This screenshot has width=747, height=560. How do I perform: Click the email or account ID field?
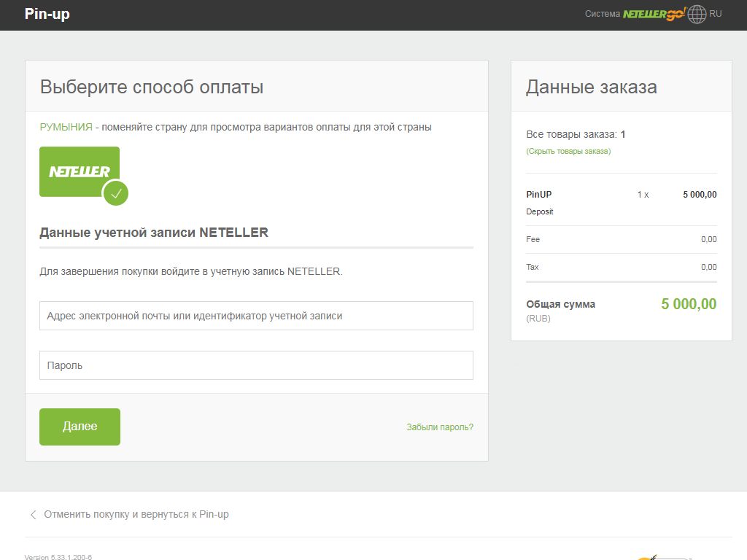point(256,316)
